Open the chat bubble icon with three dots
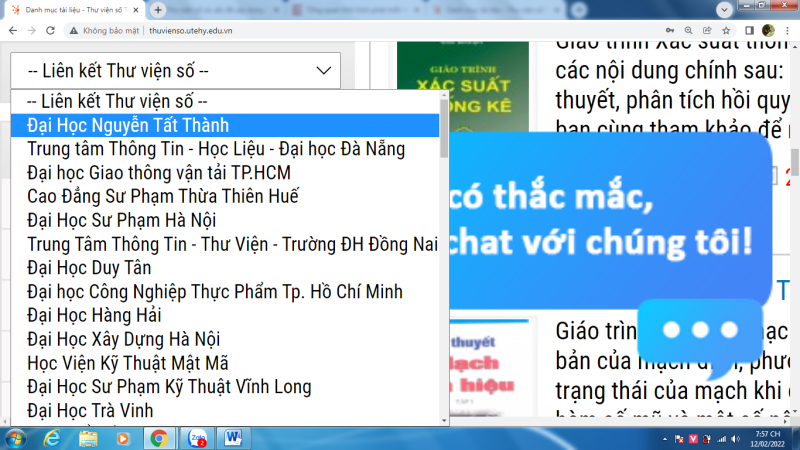800x450 pixels. click(700, 337)
